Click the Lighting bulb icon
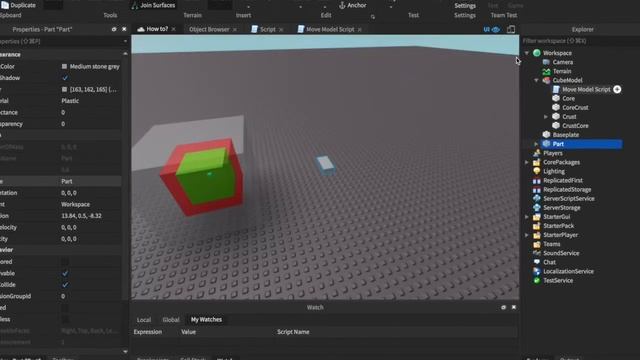The width and height of the screenshot is (640, 360). point(537,171)
